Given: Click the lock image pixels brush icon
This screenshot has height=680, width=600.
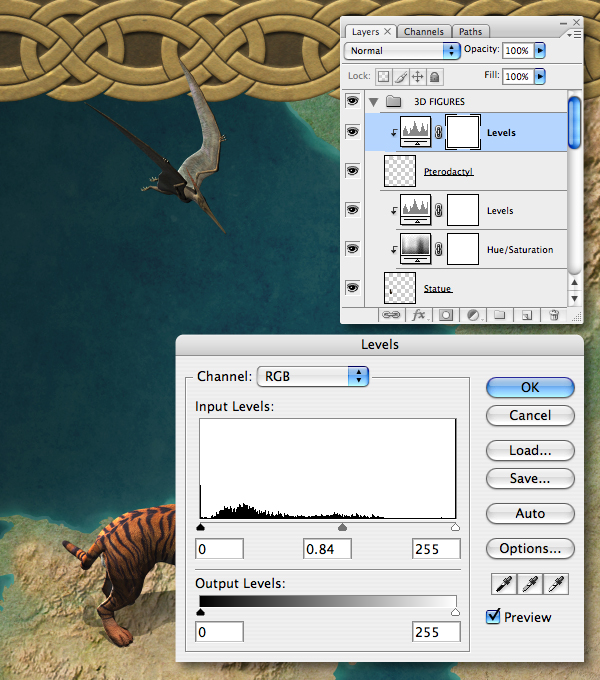Looking at the screenshot, I should (x=401, y=77).
